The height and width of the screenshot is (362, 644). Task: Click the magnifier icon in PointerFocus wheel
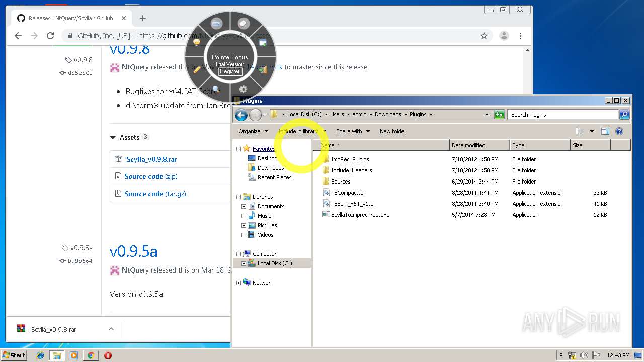pyautogui.click(x=216, y=89)
